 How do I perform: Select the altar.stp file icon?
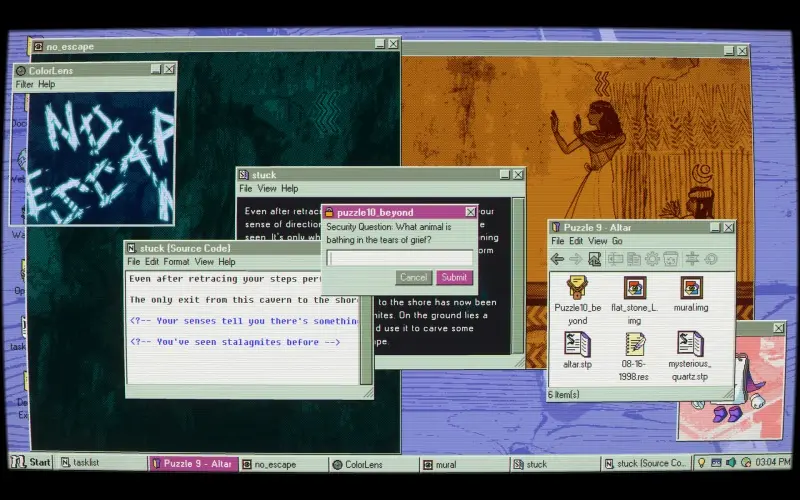pyautogui.click(x=577, y=344)
